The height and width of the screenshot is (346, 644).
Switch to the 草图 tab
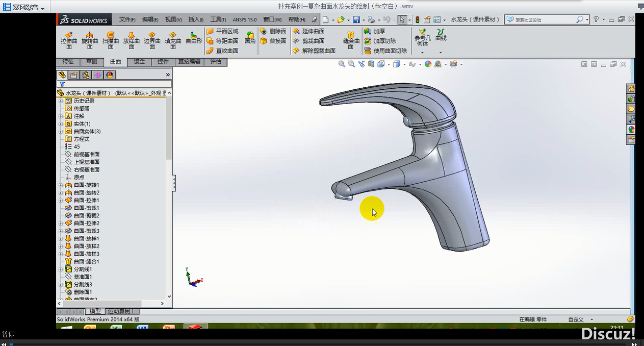[92, 62]
